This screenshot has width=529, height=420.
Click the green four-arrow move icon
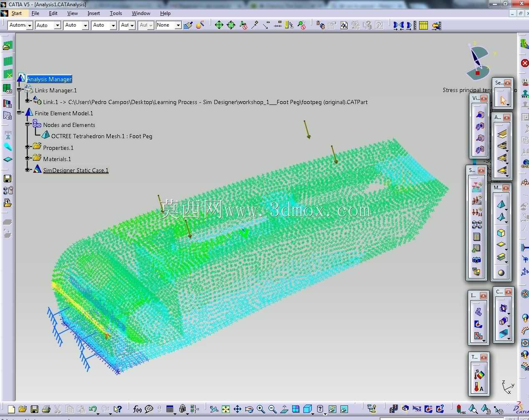[219, 25]
